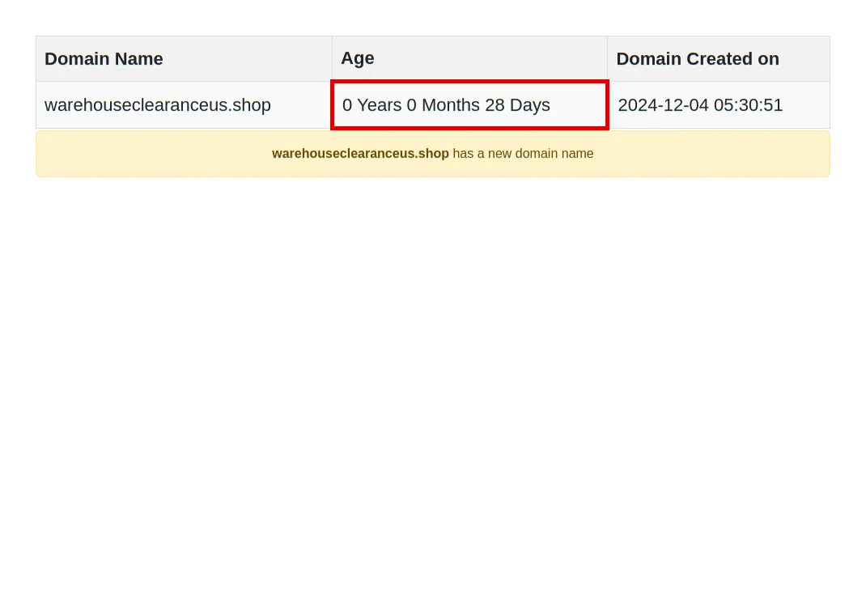The image size is (866, 616).
Task: Select the warehouseclearanceus.shop table cell
Action: pos(158,105)
